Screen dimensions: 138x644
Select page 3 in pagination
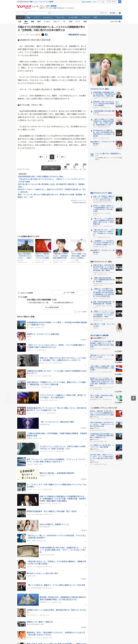pyautogui.click(x=57, y=157)
